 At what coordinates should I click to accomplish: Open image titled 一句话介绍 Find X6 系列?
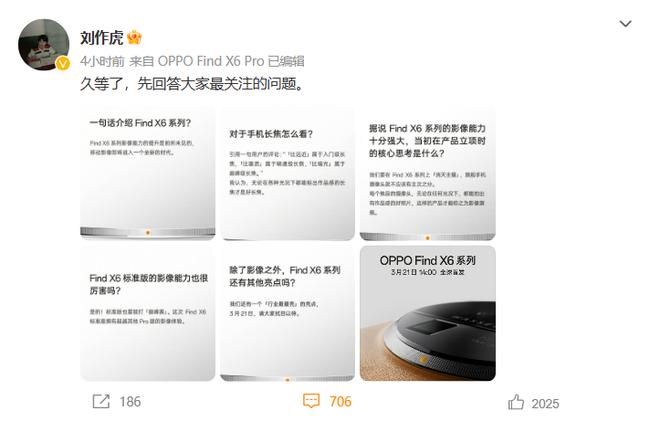click(x=148, y=173)
